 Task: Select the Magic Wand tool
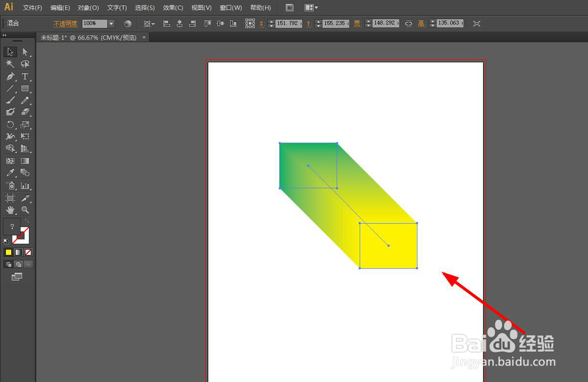(x=10, y=64)
